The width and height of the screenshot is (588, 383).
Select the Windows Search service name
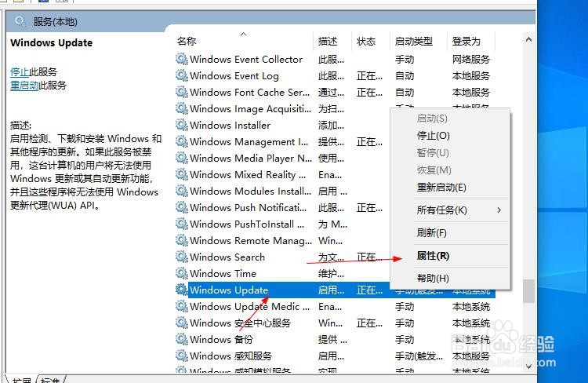[227, 257]
